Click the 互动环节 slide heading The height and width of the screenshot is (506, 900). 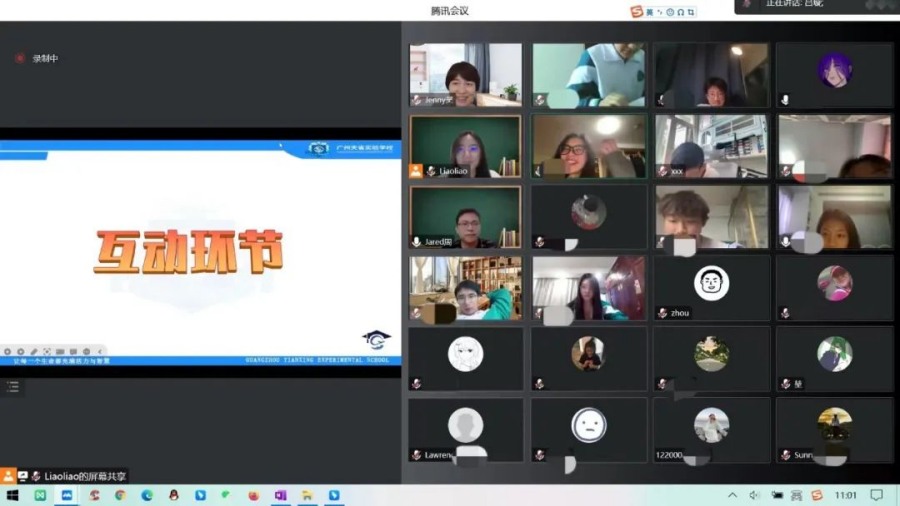189,251
